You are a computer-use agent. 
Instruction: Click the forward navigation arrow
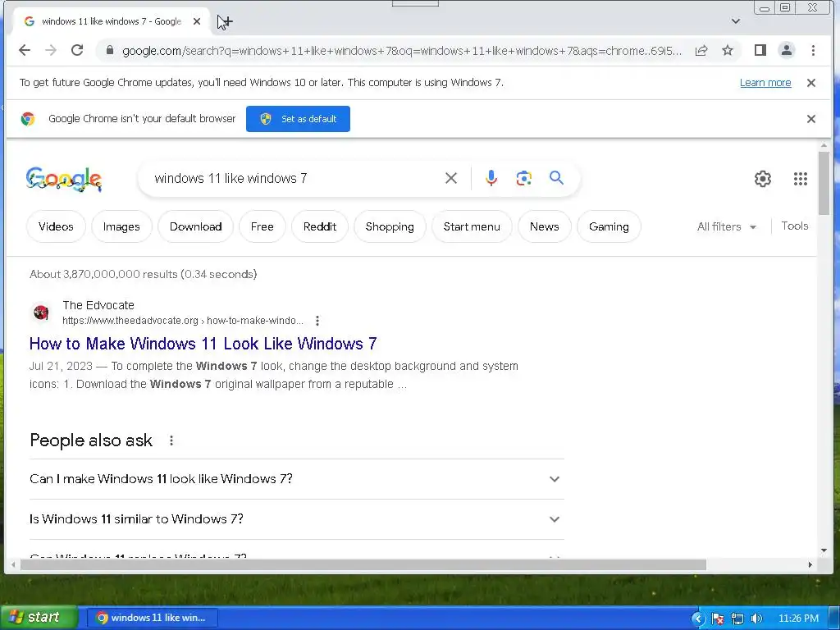tap(51, 50)
